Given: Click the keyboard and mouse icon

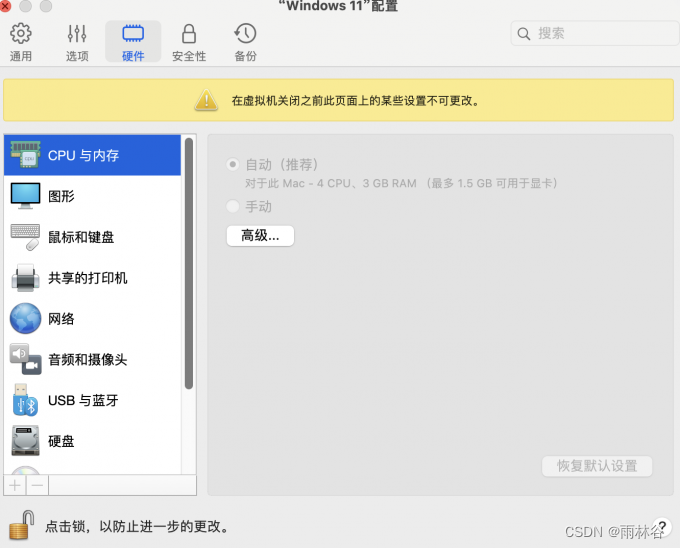Looking at the screenshot, I should (x=25, y=237).
